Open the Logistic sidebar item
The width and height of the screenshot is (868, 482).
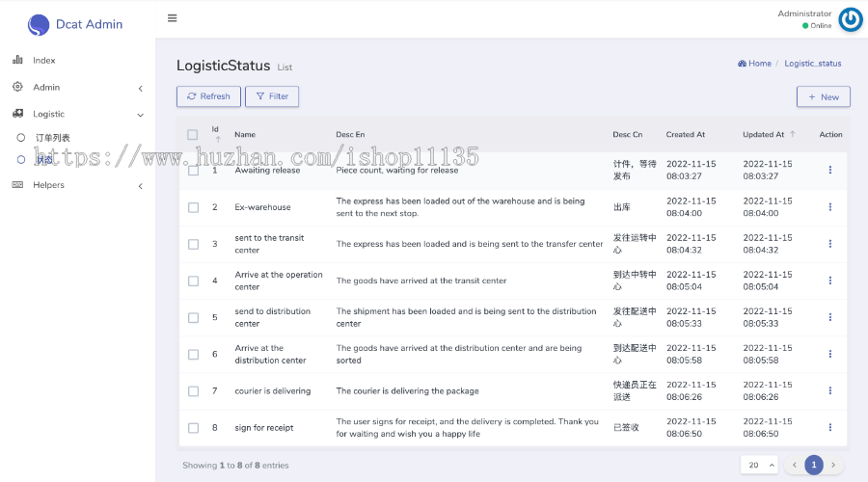(77, 114)
